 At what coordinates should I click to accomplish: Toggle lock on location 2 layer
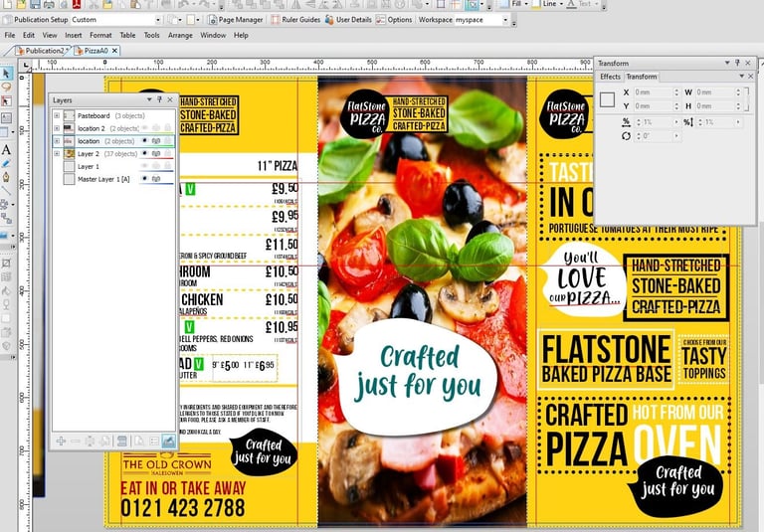coord(167,128)
